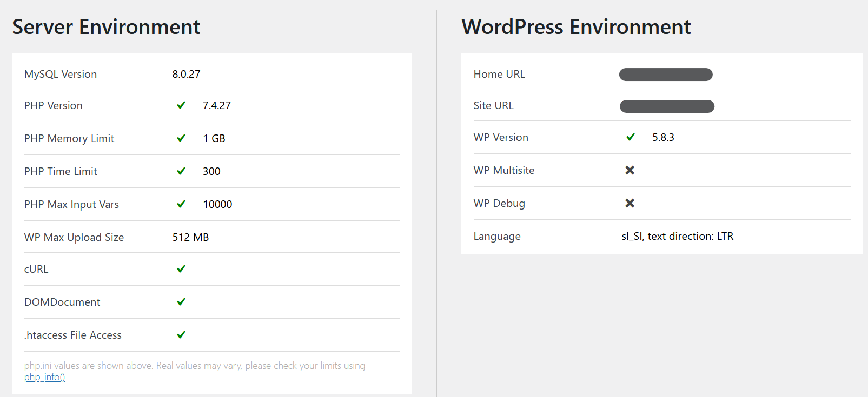868x397 pixels.
Task: Click the PHP Max Input Vars label
Action: coord(71,204)
